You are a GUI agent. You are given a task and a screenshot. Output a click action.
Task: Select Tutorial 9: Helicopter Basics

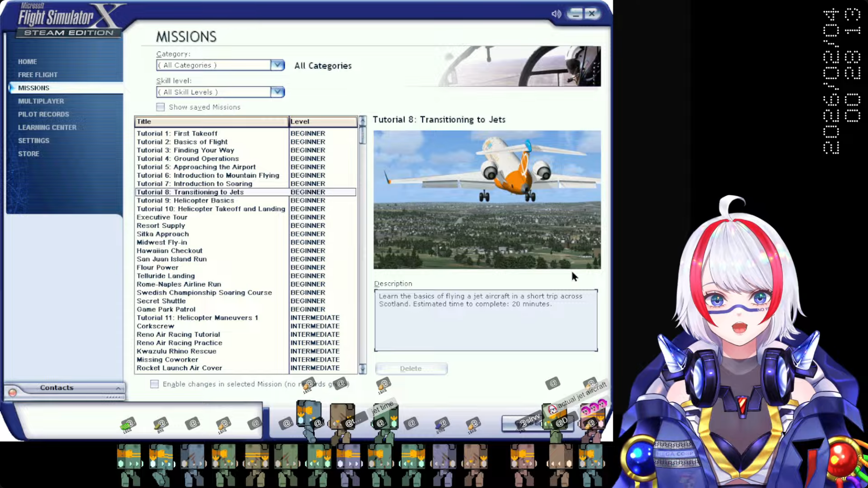pyautogui.click(x=246, y=200)
